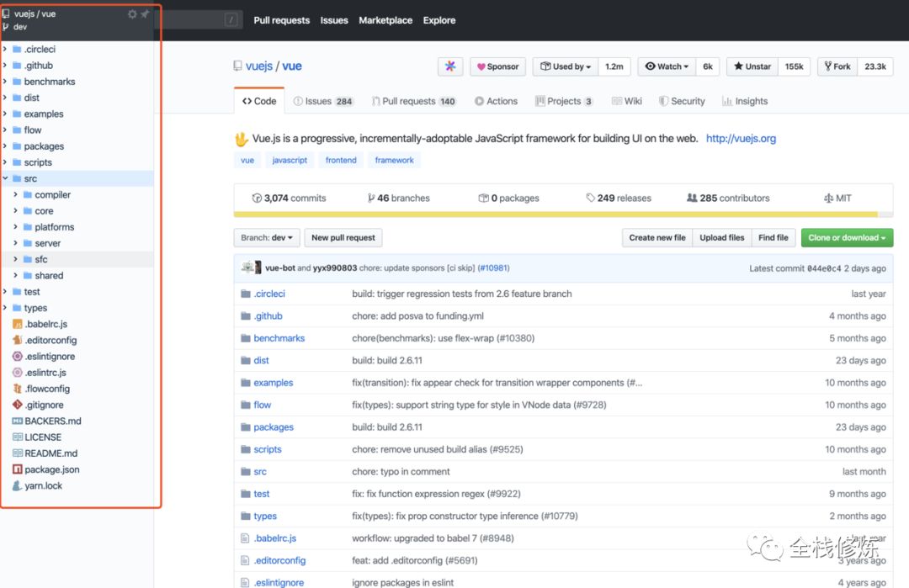
Task: Click the .gitignore git icon in the sidebar
Action: [x=17, y=405]
